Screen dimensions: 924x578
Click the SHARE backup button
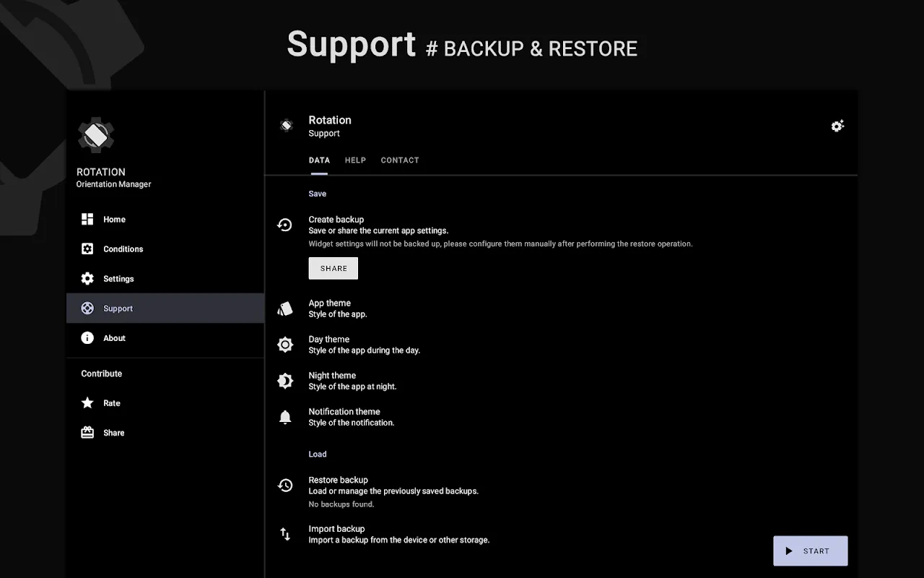(334, 268)
